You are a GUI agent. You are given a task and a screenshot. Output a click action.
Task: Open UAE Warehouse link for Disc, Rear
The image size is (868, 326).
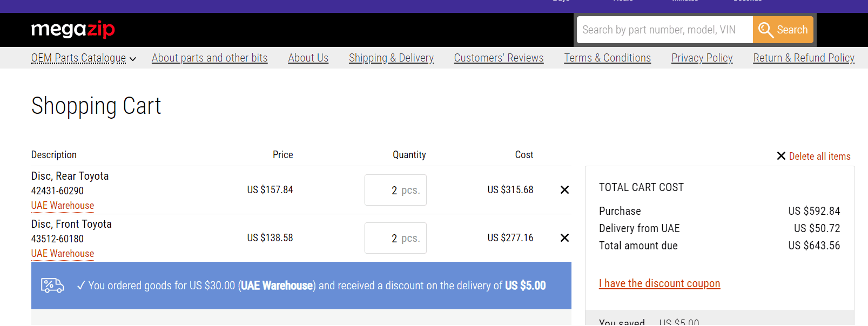(63, 206)
